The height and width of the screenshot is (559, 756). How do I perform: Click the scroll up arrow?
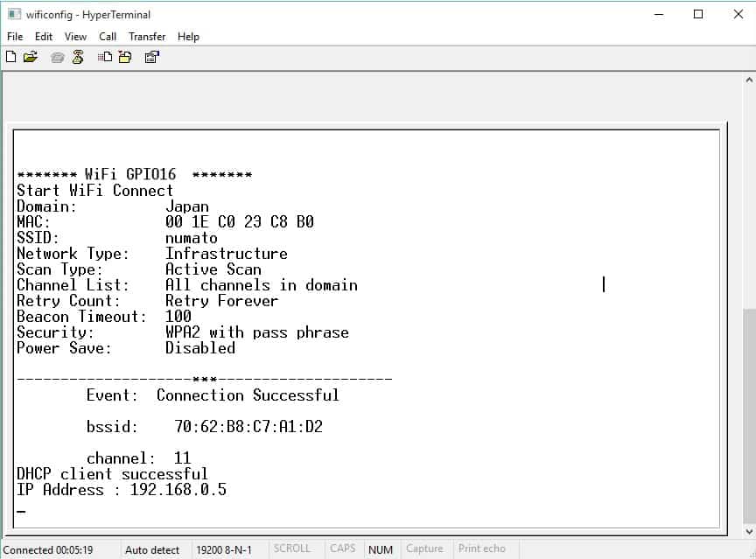[748, 80]
